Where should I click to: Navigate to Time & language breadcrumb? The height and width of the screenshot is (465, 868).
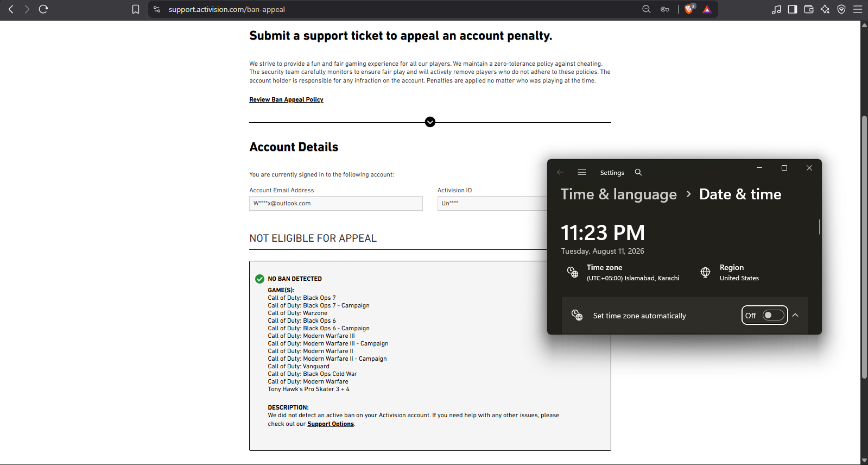(x=619, y=194)
